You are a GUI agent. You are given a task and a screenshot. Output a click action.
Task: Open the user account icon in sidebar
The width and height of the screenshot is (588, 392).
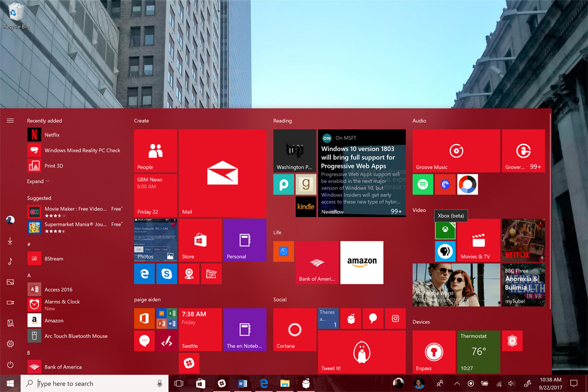coord(10,220)
